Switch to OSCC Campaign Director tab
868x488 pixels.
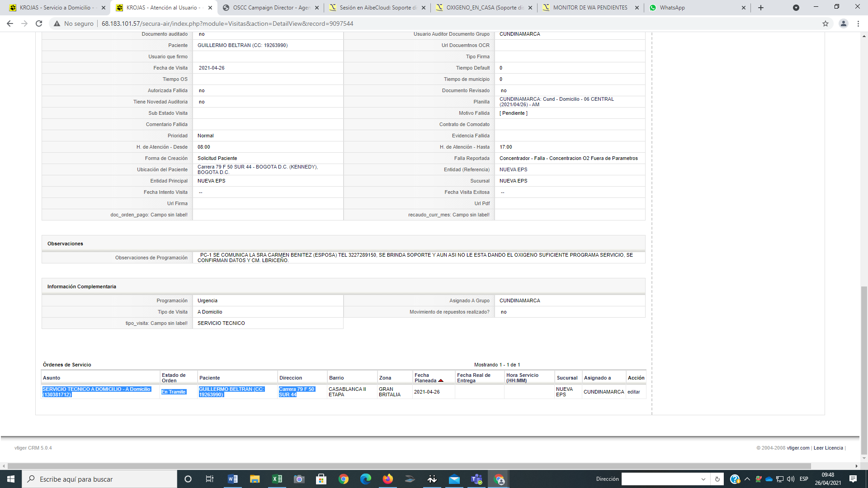pyautogui.click(x=271, y=8)
